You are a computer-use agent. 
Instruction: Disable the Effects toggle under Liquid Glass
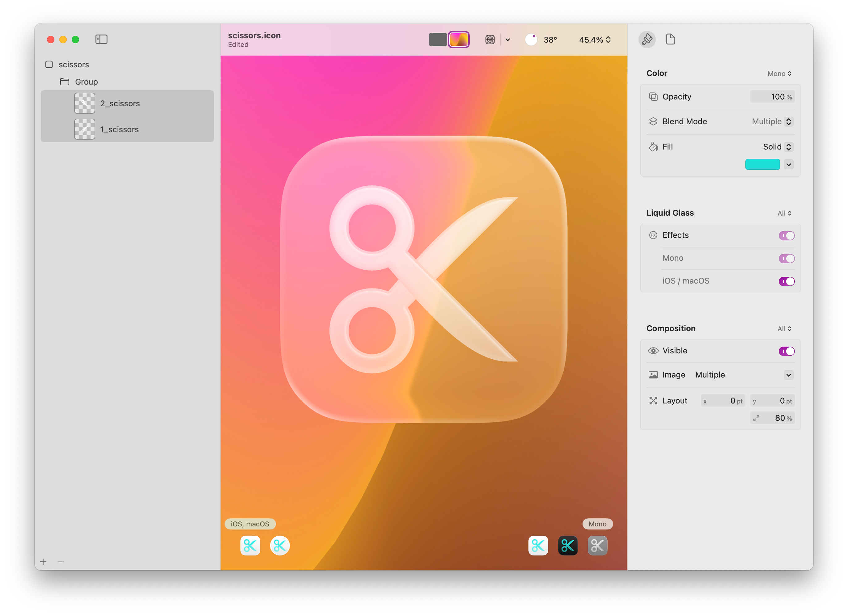tap(786, 235)
